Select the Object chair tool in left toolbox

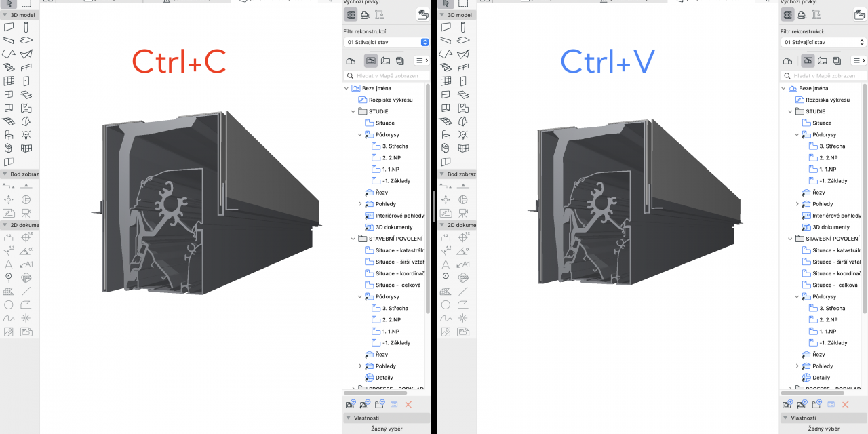coord(9,135)
